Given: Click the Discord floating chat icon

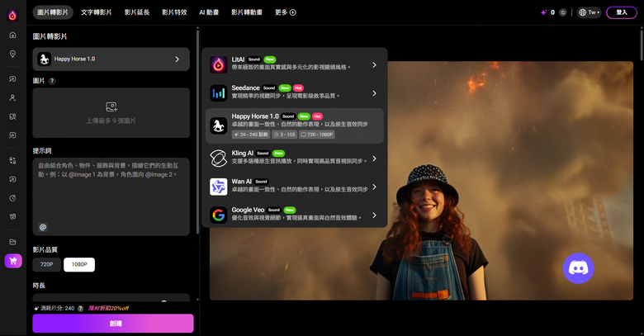Looking at the screenshot, I should point(578,268).
